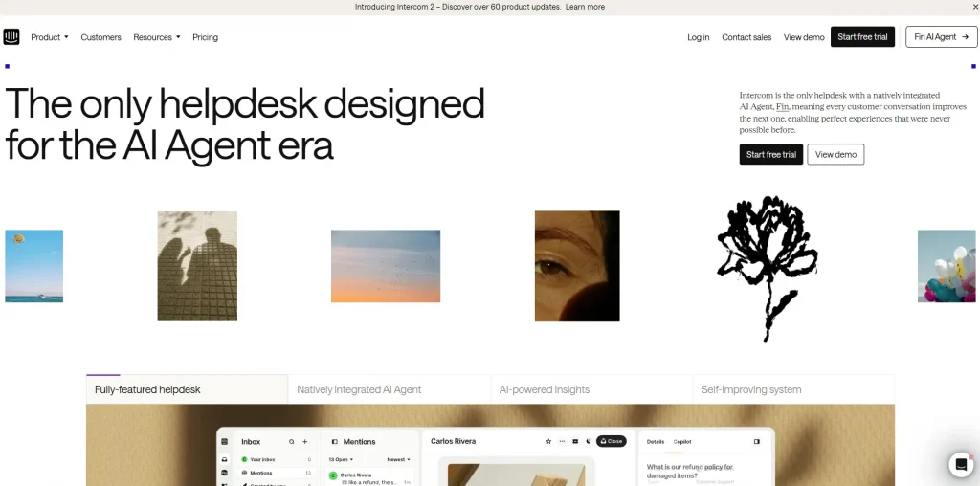
Task: Click the top icon in the mockup rail
Action: pos(224,442)
